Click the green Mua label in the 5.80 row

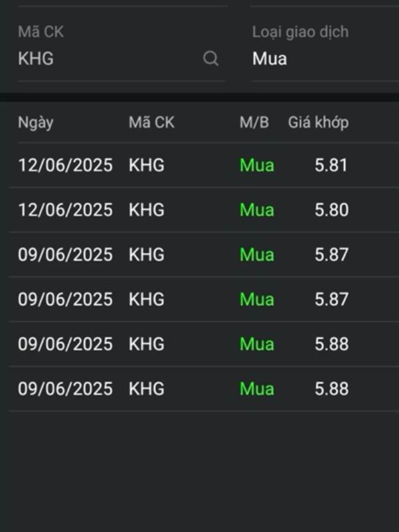pyautogui.click(x=257, y=210)
